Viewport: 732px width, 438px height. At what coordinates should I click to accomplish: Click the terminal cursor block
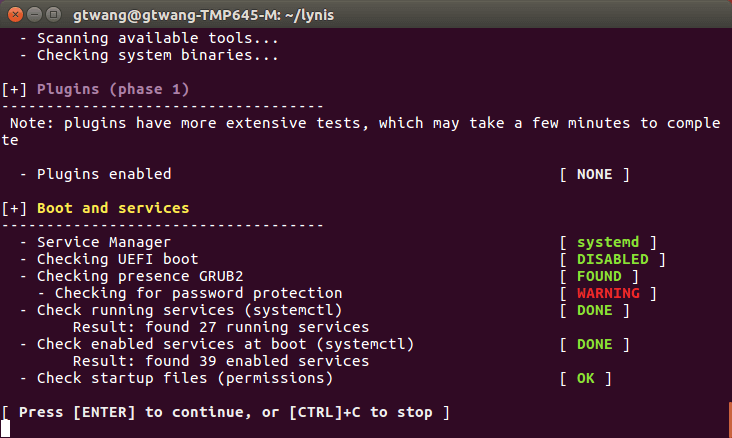[x=6, y=430]
